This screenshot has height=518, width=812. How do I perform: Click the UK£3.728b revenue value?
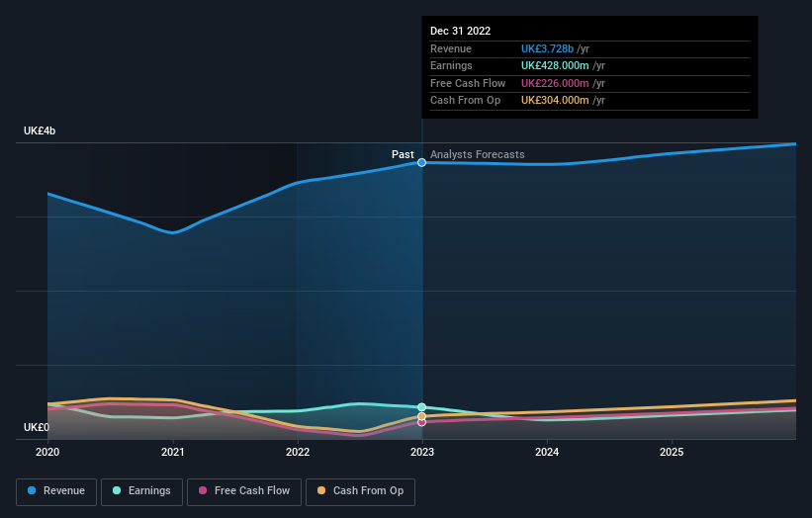click(x=547, y=48)
